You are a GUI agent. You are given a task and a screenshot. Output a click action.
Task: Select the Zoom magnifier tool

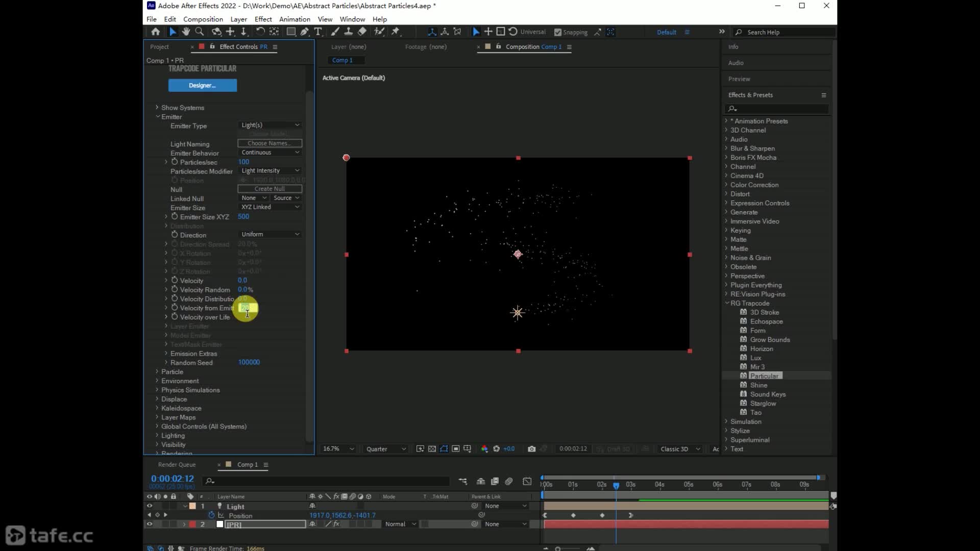tap(200, 32)
